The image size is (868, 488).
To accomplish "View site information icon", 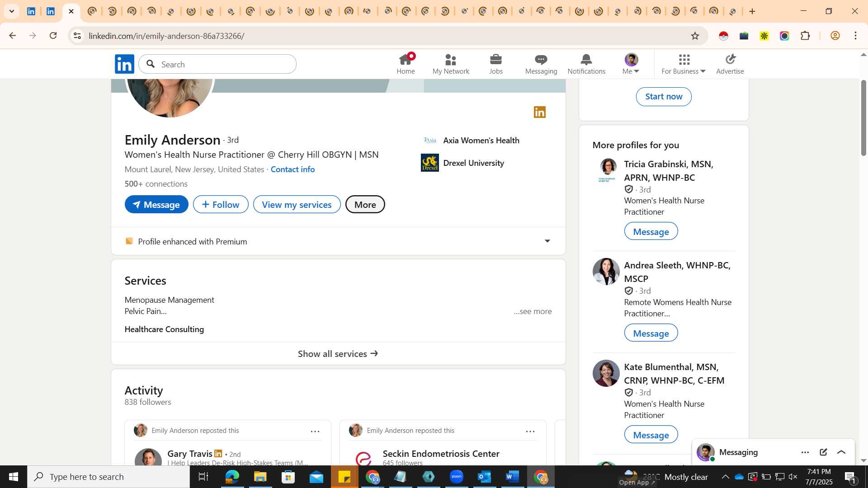I will tap(77, 36).
